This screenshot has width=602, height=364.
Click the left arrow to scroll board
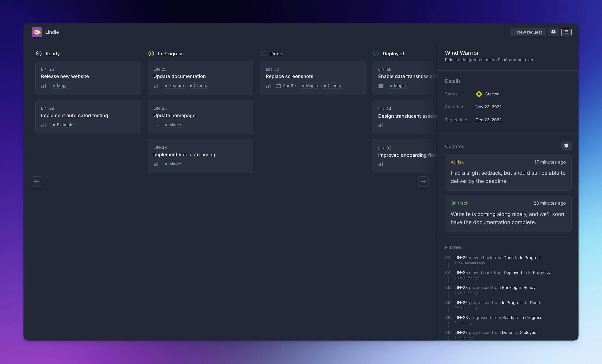point(36,181)
